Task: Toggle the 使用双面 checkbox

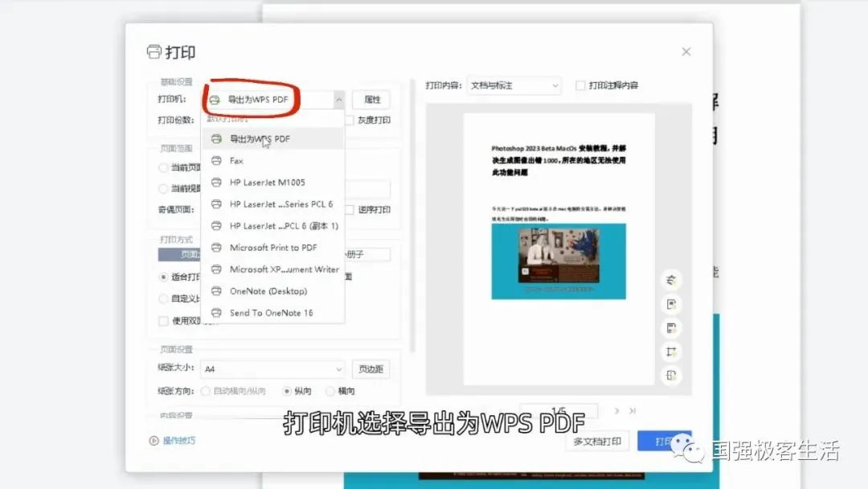Action: point(163,321)
